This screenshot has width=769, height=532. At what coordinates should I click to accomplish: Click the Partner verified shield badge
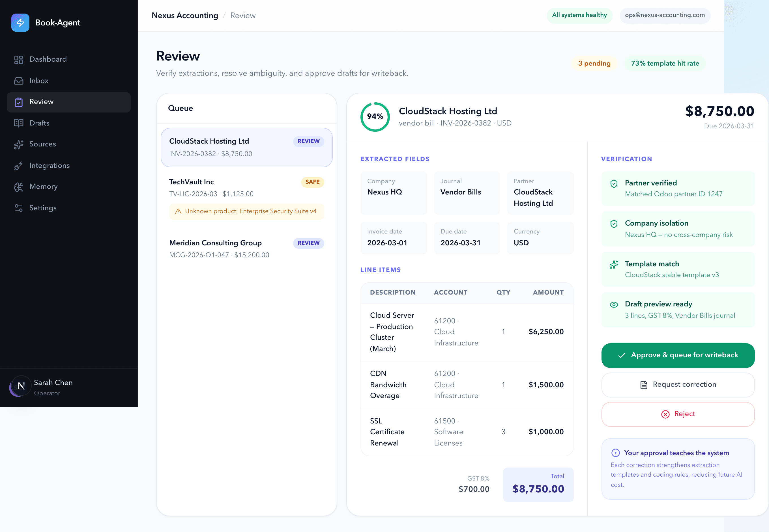pos(614,183)
